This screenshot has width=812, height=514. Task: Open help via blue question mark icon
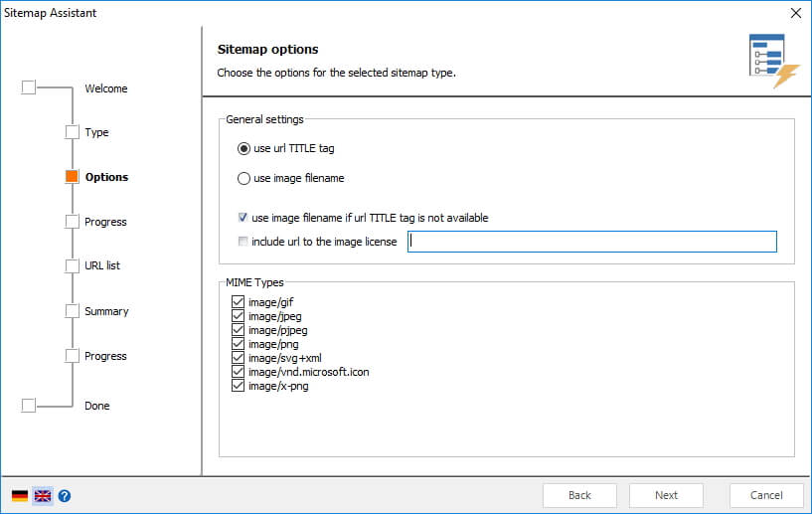(x=65, y=496)
